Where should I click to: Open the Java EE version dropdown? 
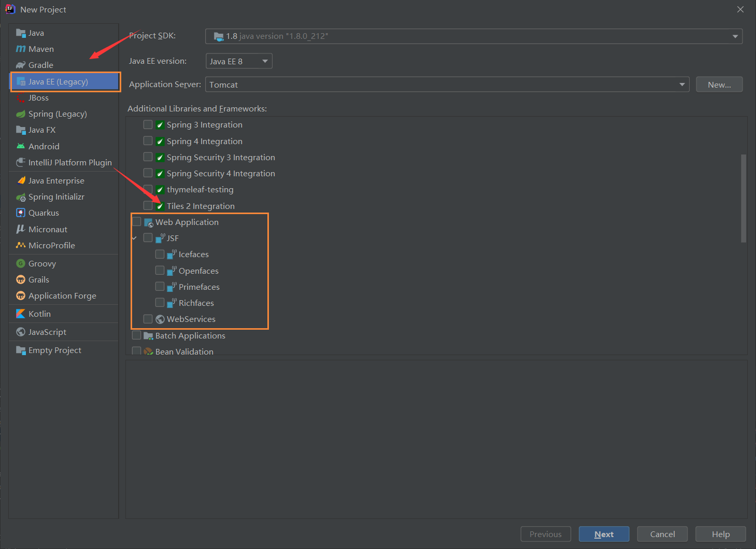point(239,61)
